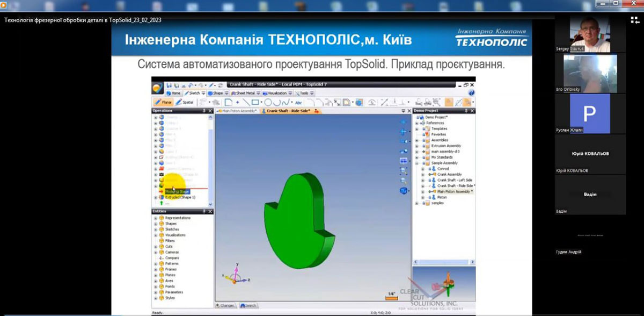This screenshot has width=644, height=316.
Task: Open the dropdown arrow next to Sheet Metal tab
Action: [258, 93]
